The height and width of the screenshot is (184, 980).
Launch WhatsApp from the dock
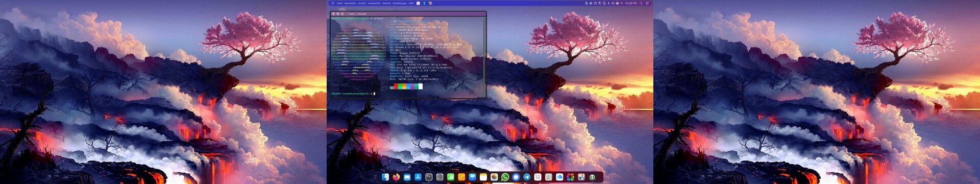505,177
